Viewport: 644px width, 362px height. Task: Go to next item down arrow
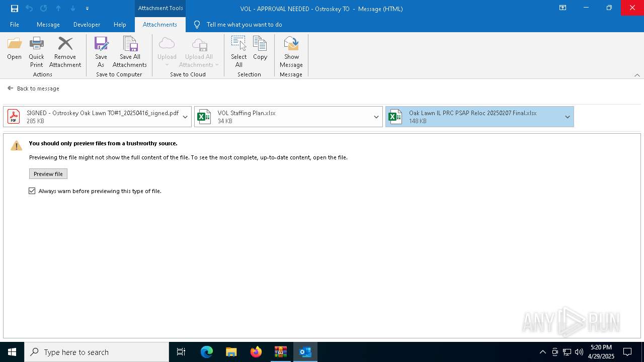[73, 8]
